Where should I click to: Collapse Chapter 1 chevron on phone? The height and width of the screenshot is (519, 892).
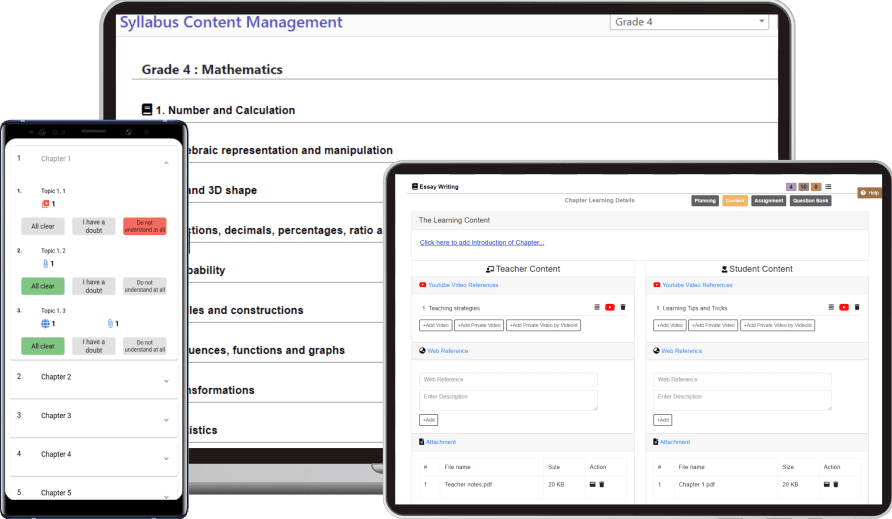tap(166, 163)
